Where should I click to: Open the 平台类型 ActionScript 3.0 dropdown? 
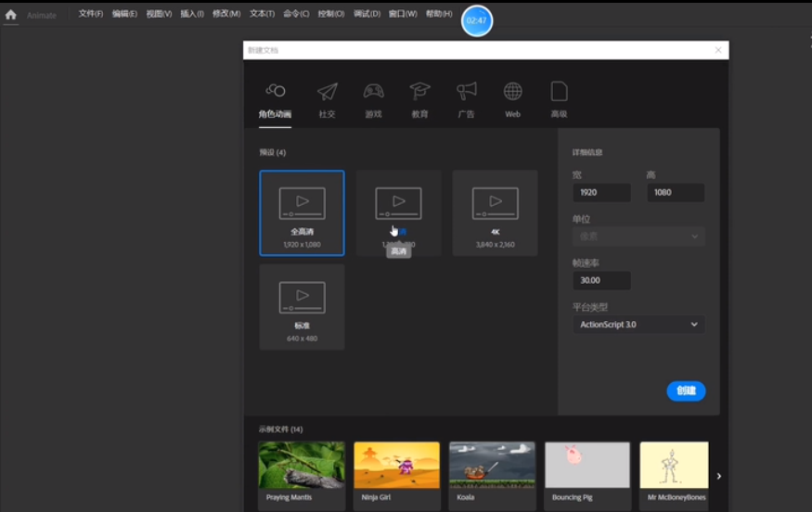pyautogui.click(x=638, y=325)
